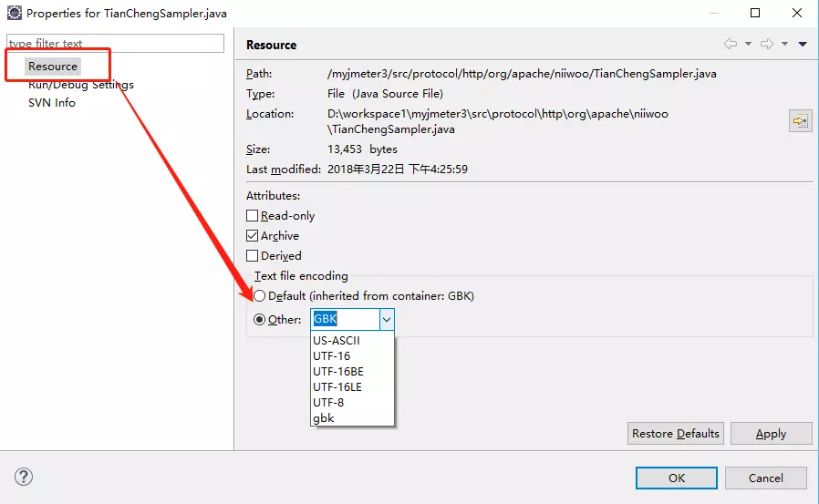
Task: Click the show in system explorer icon
Action: click(x=800, y=121)
